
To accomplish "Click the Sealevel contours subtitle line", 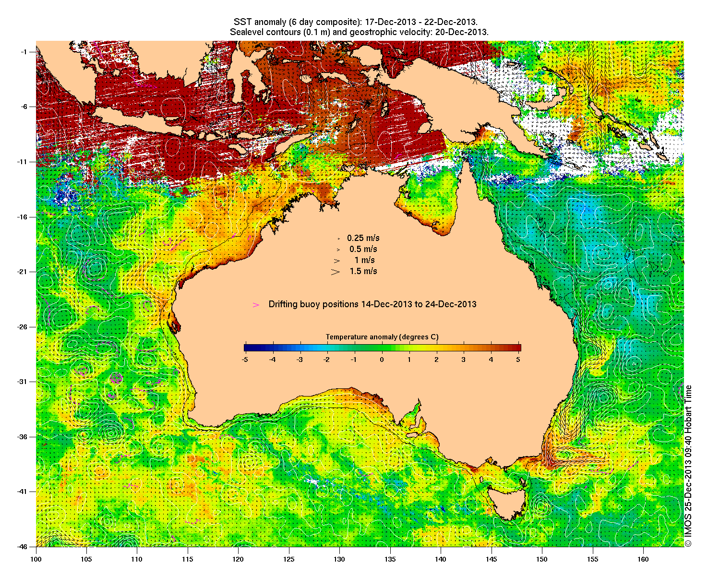I will click(x=359, y=32).
